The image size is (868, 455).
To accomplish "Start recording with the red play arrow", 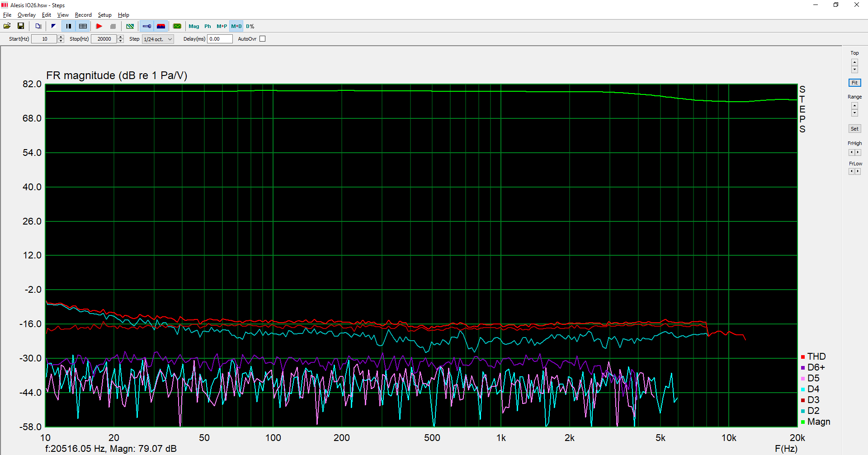I will click(x=99, y=26).
